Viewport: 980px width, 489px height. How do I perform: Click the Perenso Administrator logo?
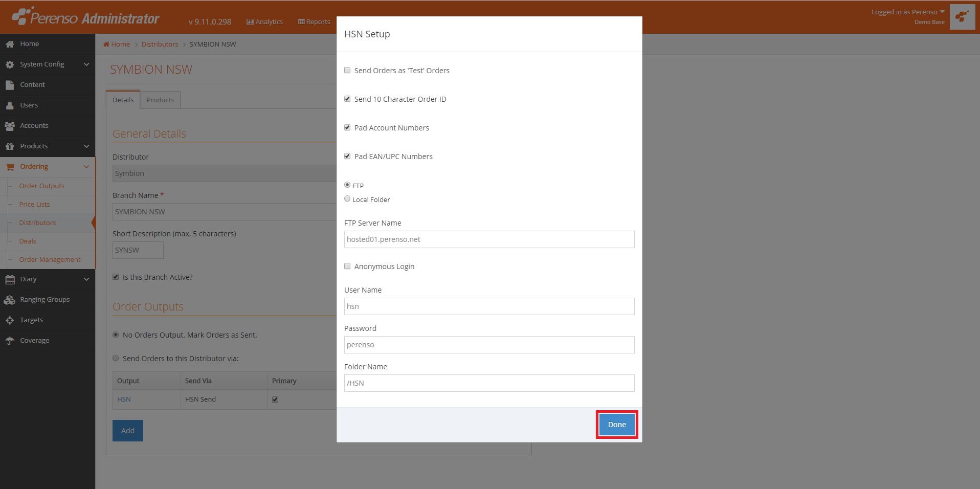[x=85, y=17]
